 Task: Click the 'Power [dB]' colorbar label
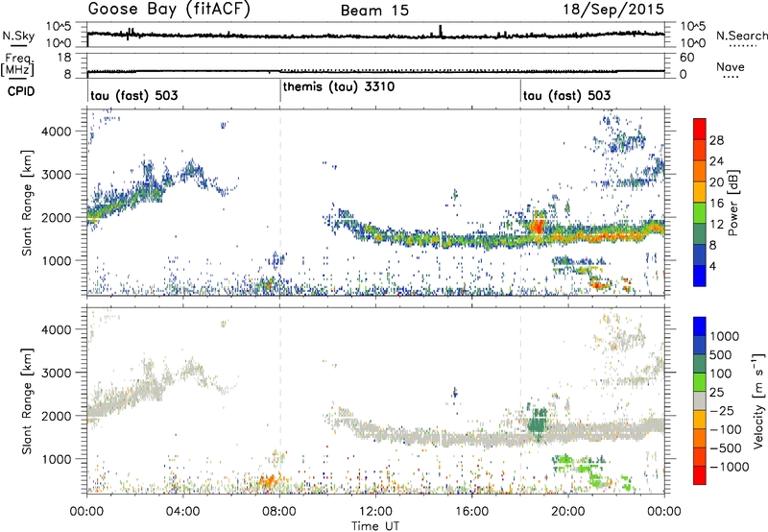click(x=733, y=203)
